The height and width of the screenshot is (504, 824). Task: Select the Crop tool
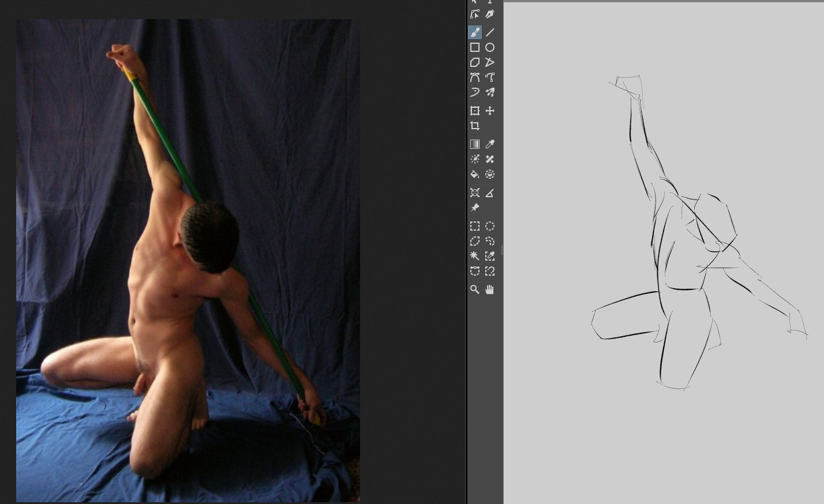(475, 126)
